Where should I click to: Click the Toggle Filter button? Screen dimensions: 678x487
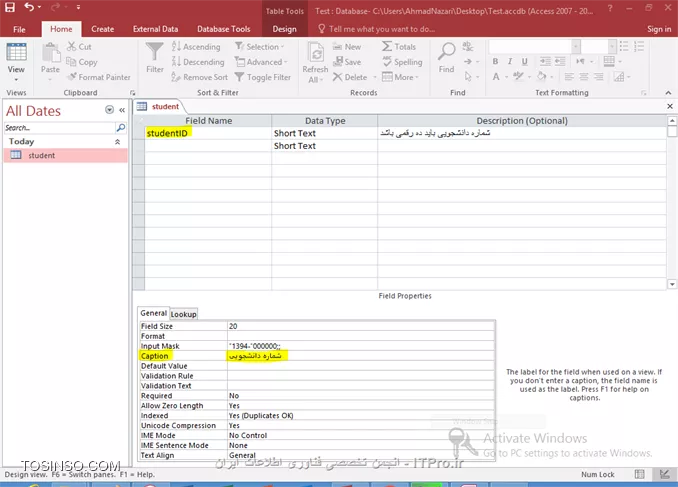pyautogui.click(x=261, y=77)
